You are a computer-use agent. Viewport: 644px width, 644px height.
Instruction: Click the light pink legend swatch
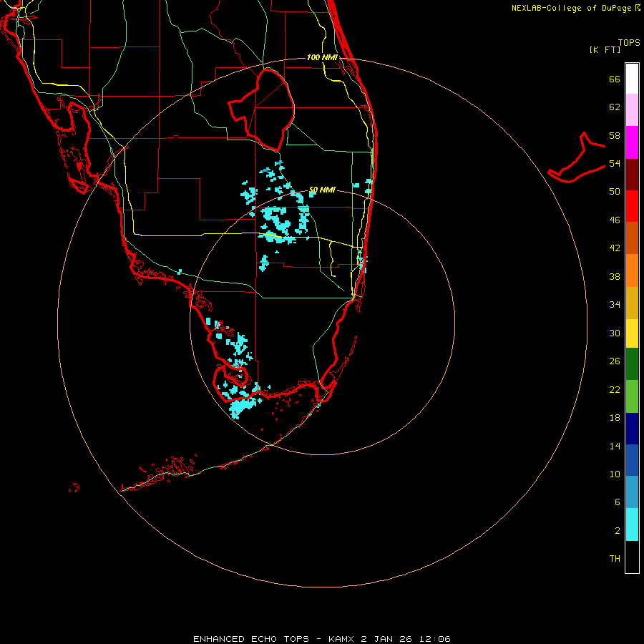pyautogui.click(x=632, y=110)
